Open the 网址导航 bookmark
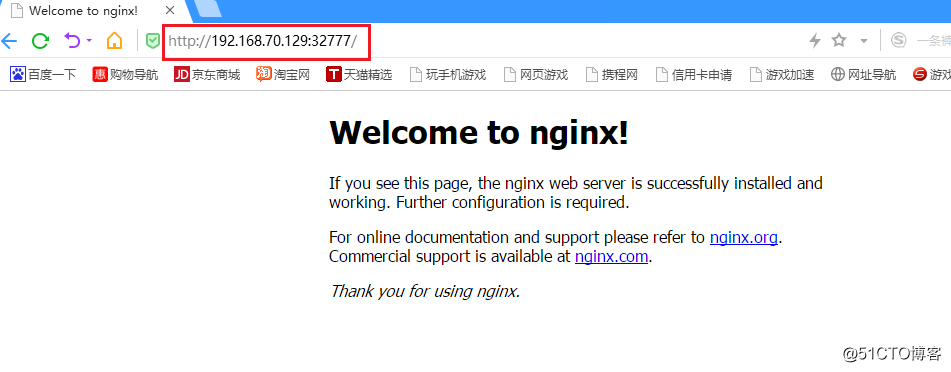Screen dimensions: 951x372 coord(864,75)
